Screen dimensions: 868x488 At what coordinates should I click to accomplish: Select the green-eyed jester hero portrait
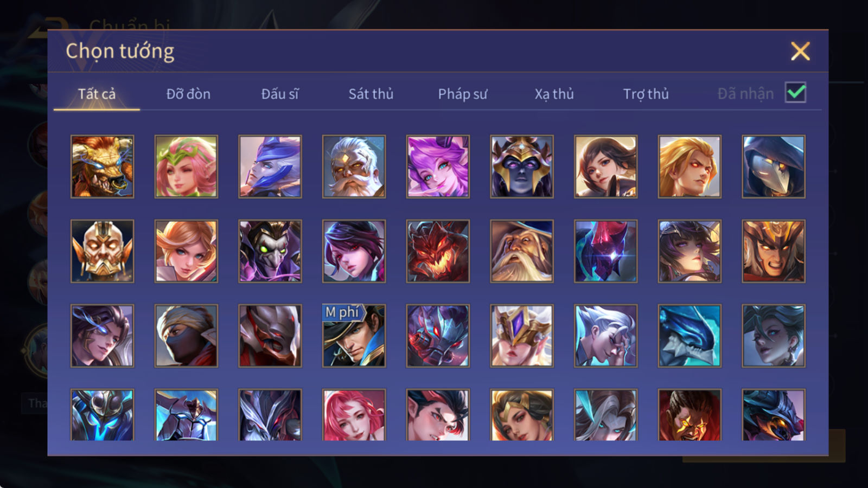[x=270, y=251]
